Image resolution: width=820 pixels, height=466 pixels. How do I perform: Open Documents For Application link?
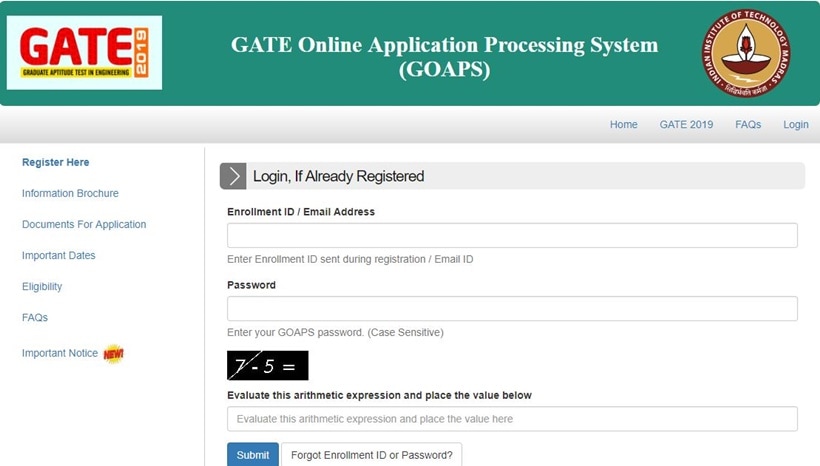[84, 224]
